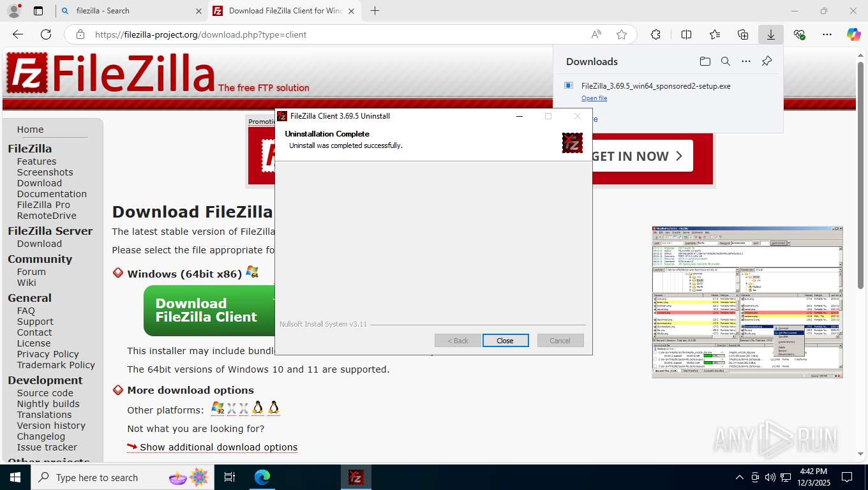
Task: Click the GET IN NOW ad button
Action: (642, 156)
